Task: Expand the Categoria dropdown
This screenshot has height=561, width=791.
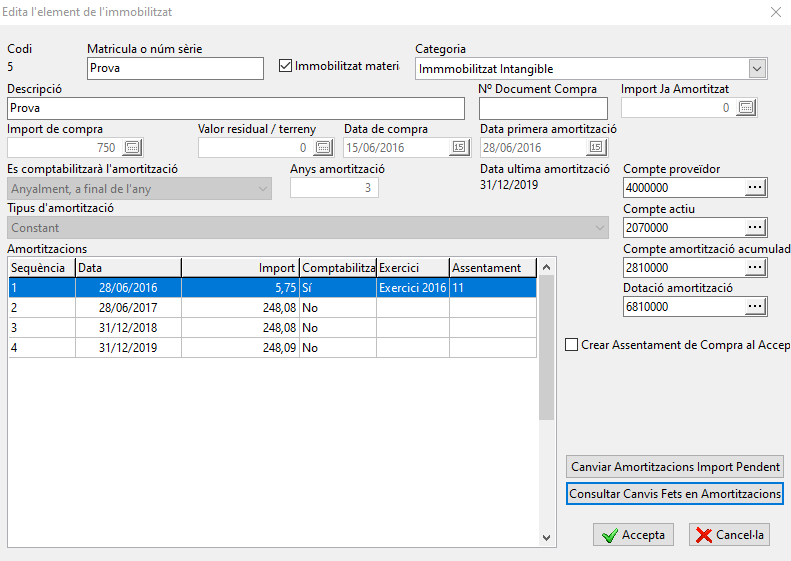Action: click(x=757, y=69)
